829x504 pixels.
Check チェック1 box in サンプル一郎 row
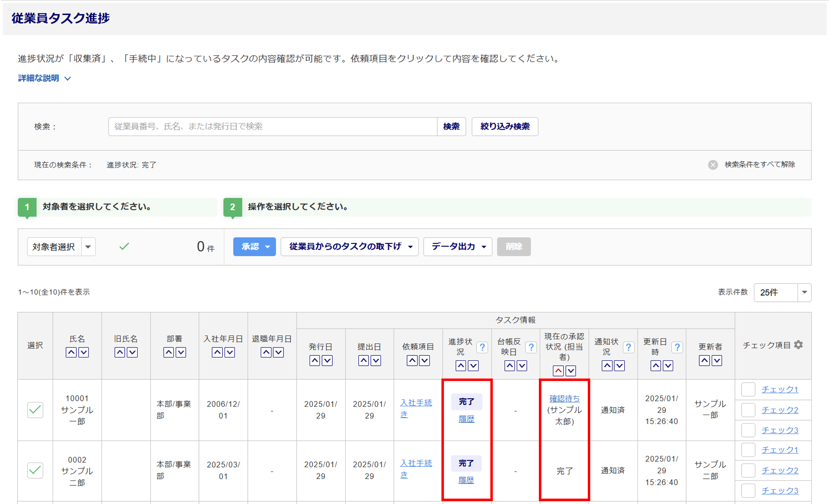point(748,389)
